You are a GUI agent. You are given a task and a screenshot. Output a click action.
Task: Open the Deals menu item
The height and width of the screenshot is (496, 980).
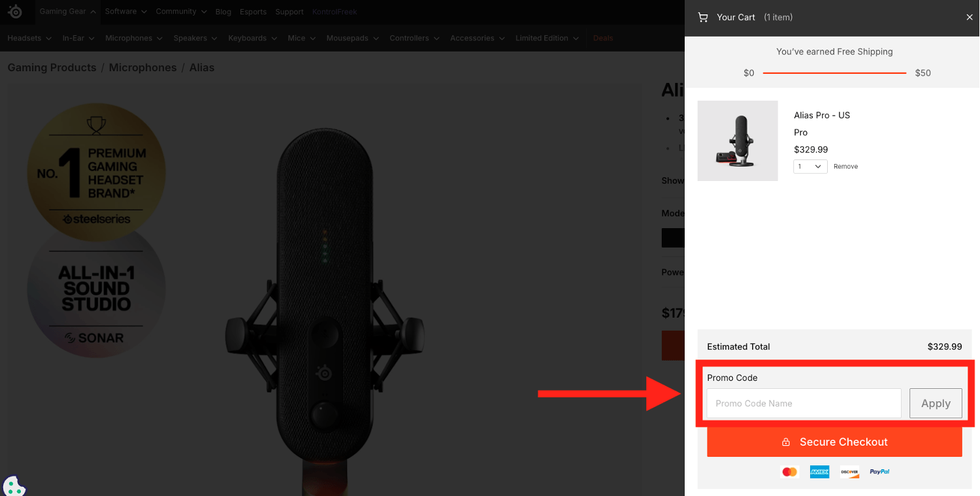coord(603,39)
